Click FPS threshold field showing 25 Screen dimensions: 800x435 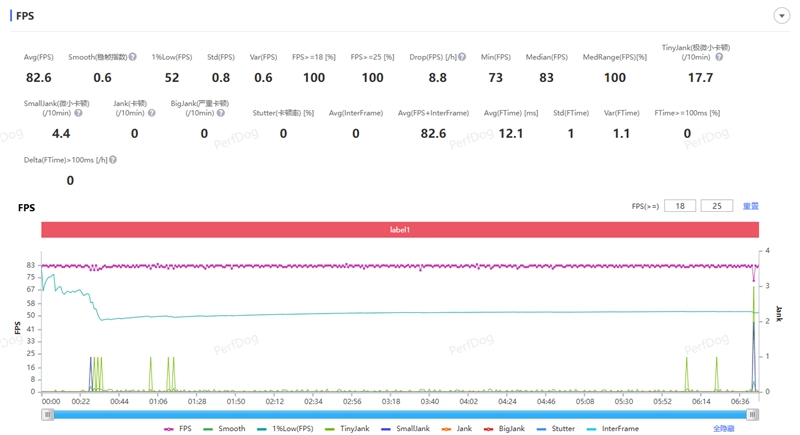tap(716, 206)
